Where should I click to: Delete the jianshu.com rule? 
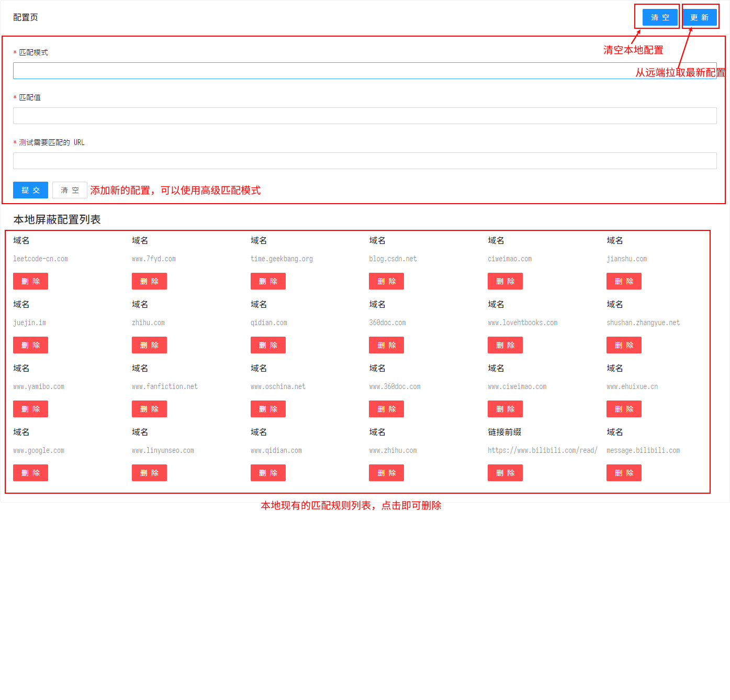pos(624,281)
